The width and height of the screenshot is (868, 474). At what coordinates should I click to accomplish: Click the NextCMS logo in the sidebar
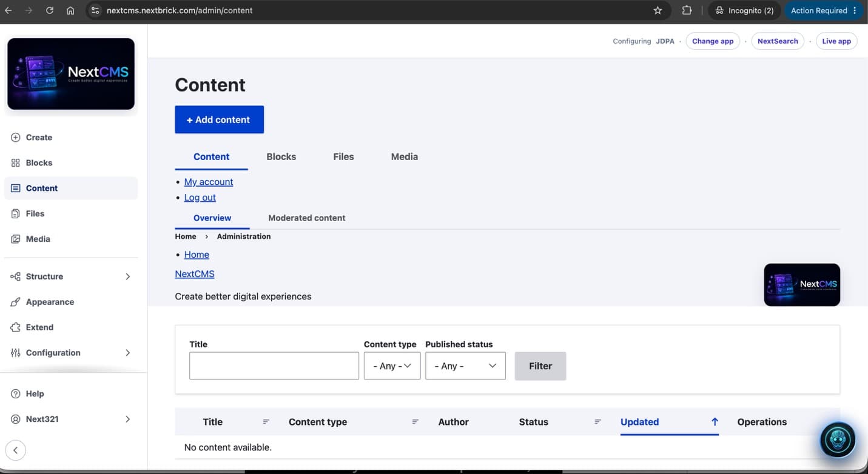pos(71,74)
